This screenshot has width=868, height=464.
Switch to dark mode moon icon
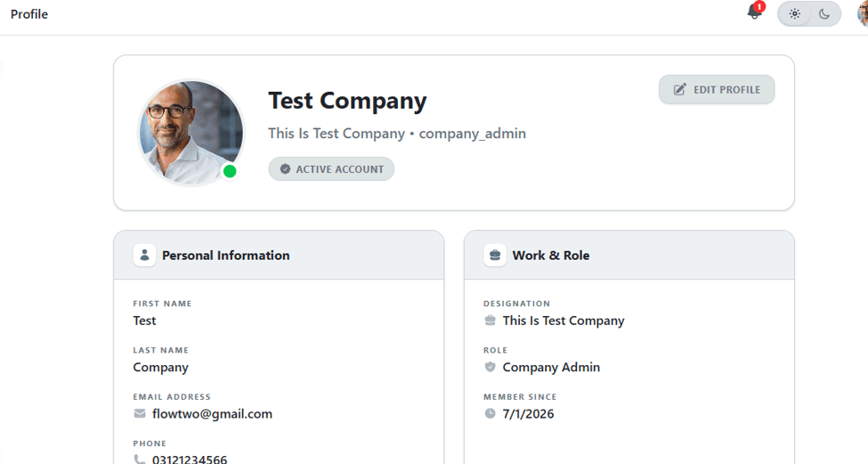pyautogui.click(x=824, y=14)
